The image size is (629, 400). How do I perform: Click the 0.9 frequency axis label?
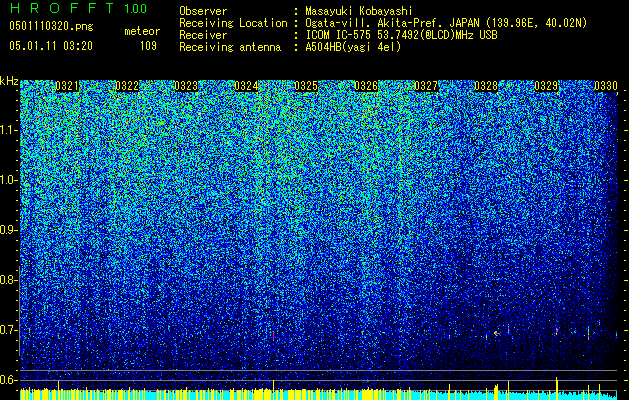(x=9, y=230)
